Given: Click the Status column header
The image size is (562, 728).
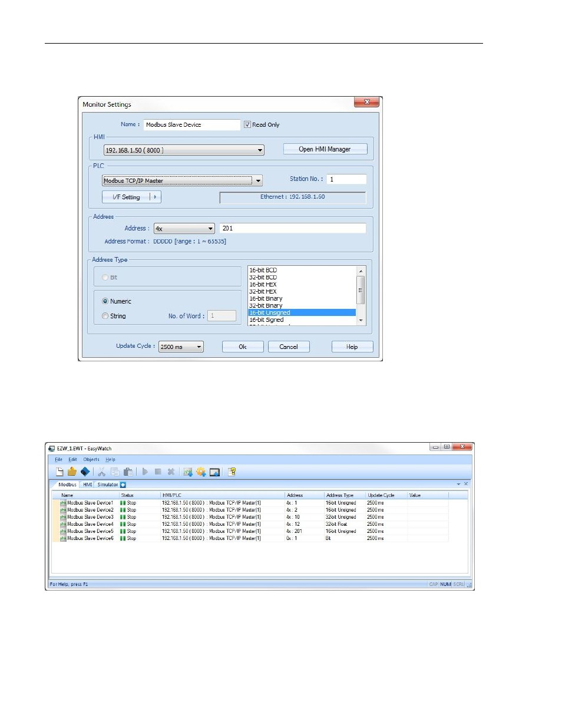Looking at the screenshot, I should click(140, 495).
